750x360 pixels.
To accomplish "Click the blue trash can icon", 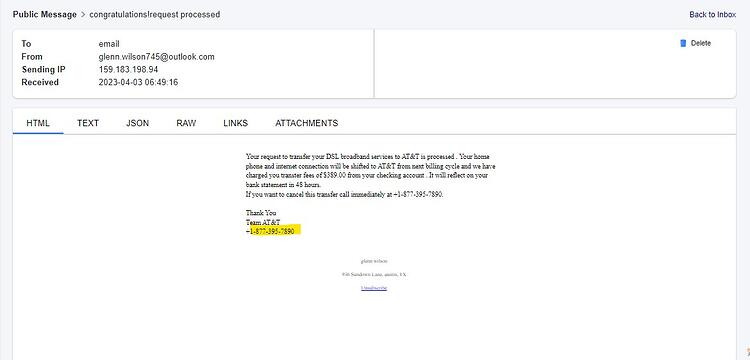I will pyautogui.click(x=683, y=44).
